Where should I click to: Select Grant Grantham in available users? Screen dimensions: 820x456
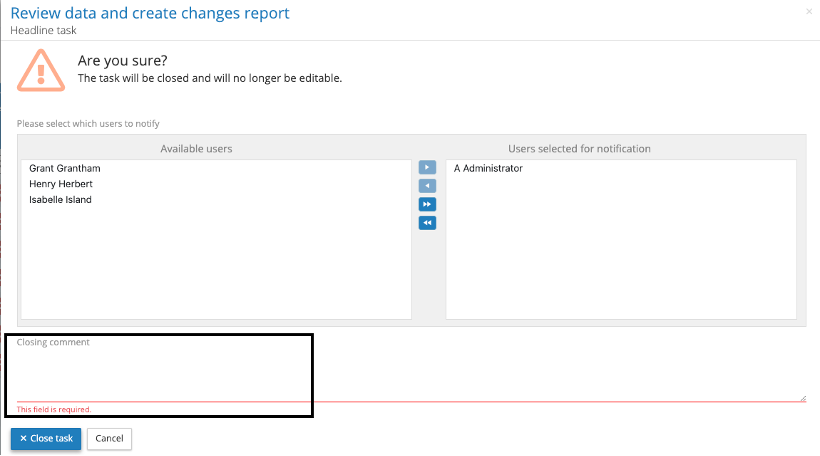(65, 168)
